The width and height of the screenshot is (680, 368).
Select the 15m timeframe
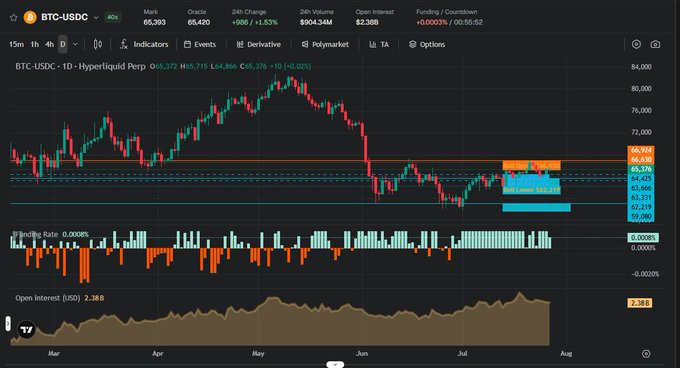(x=16, y=44)
